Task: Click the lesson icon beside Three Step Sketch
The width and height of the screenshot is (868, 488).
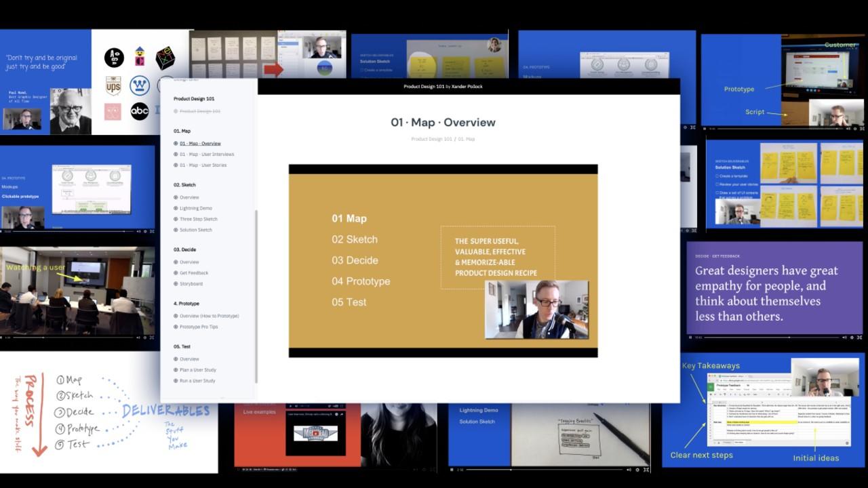Action: pos(176,219)
